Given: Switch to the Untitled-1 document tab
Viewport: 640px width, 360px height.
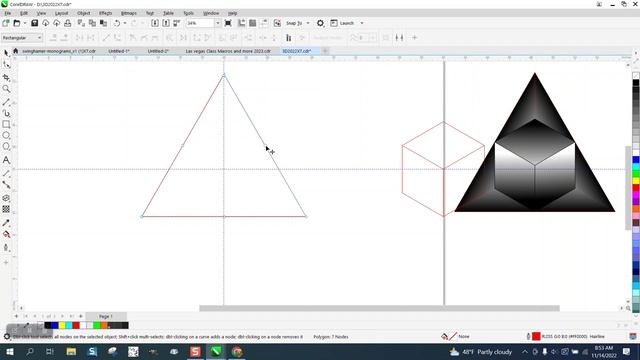Looking at the screenshot, I should point(119,51).
